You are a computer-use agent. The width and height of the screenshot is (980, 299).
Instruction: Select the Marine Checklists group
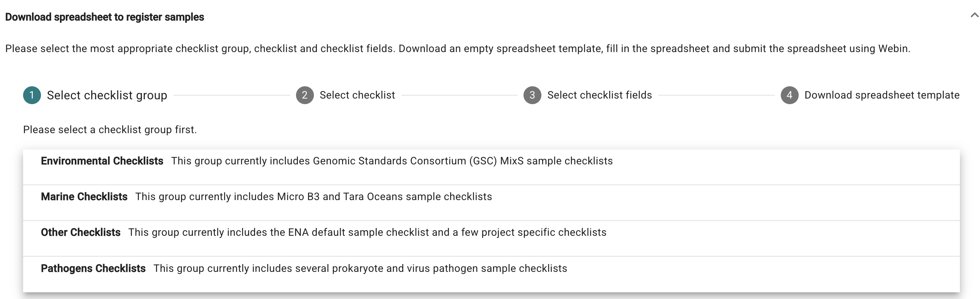[84, 197]
